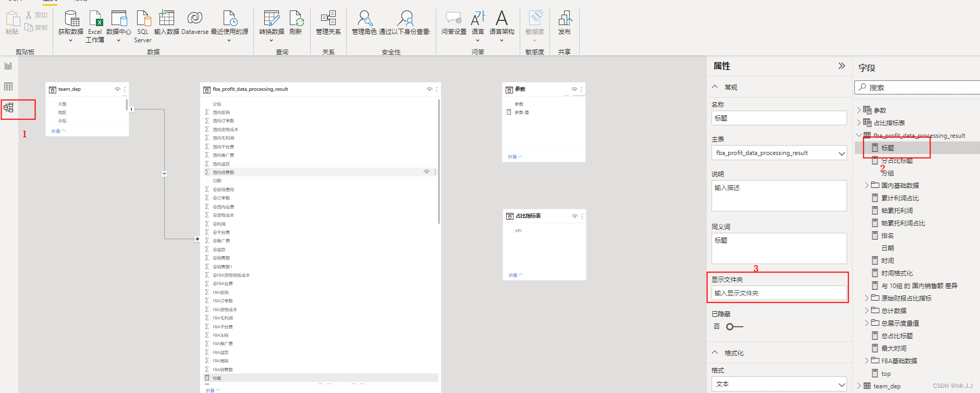The image size is (980, 393).
Task: Toggle the 已隐藏 (hidden) switch
Action: (734, 327)
